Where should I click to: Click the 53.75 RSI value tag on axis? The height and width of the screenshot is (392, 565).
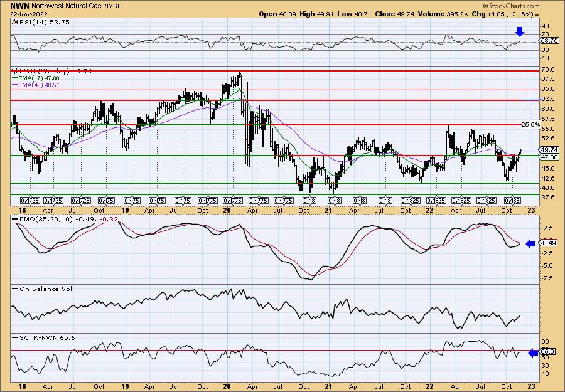(550, 41)
